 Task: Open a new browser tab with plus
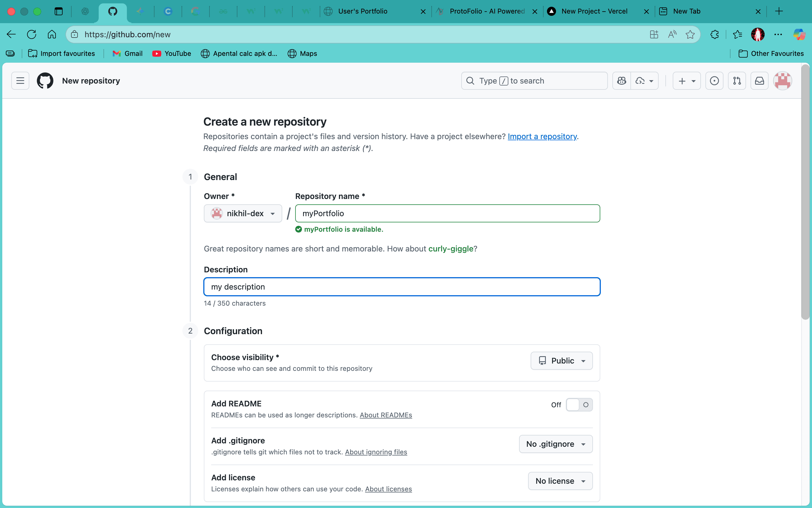pos(779,11)
